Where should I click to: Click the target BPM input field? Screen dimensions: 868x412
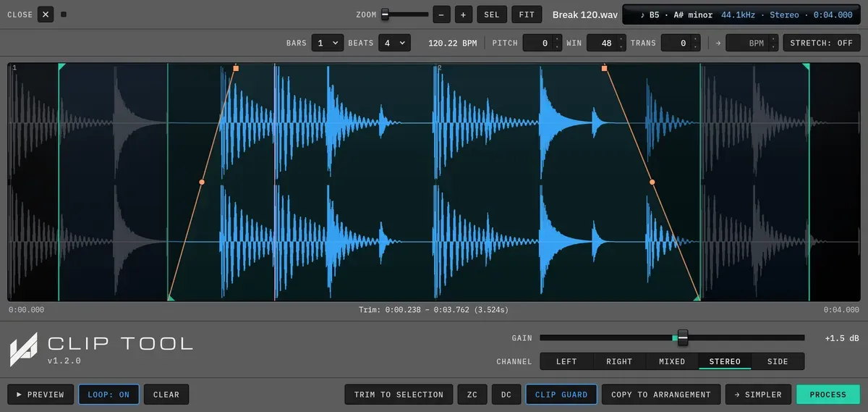747,43
